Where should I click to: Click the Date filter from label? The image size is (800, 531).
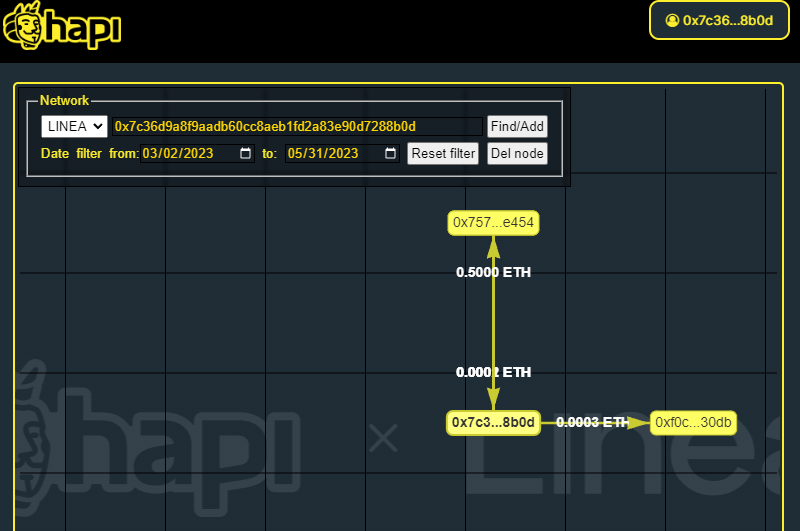90,154
